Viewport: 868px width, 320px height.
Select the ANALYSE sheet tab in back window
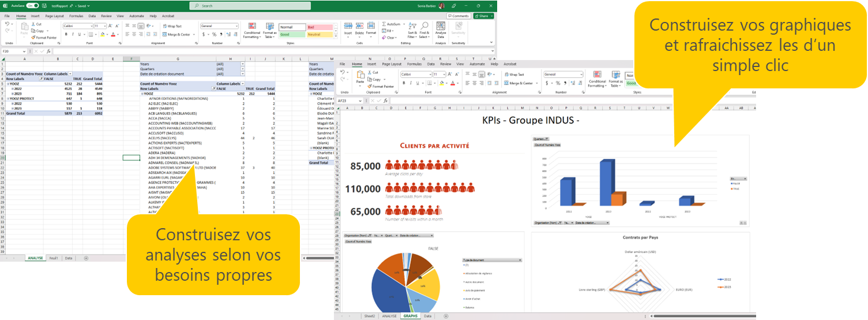[x=35, y=258]
